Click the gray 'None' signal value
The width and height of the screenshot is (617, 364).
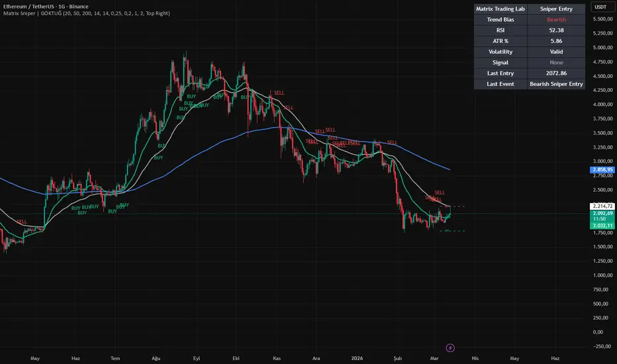[x=556, y=63]
